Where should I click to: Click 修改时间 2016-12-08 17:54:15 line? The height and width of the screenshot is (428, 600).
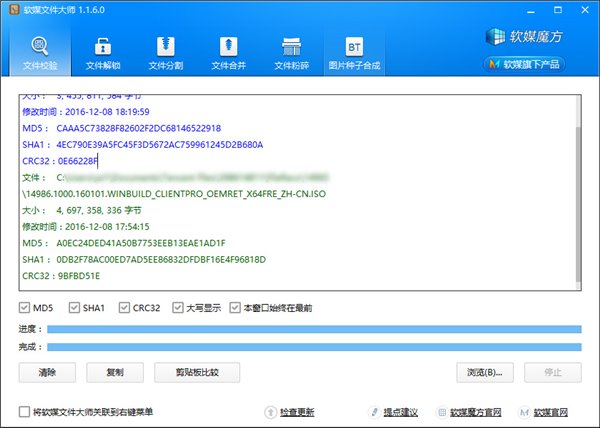(86, 227)
